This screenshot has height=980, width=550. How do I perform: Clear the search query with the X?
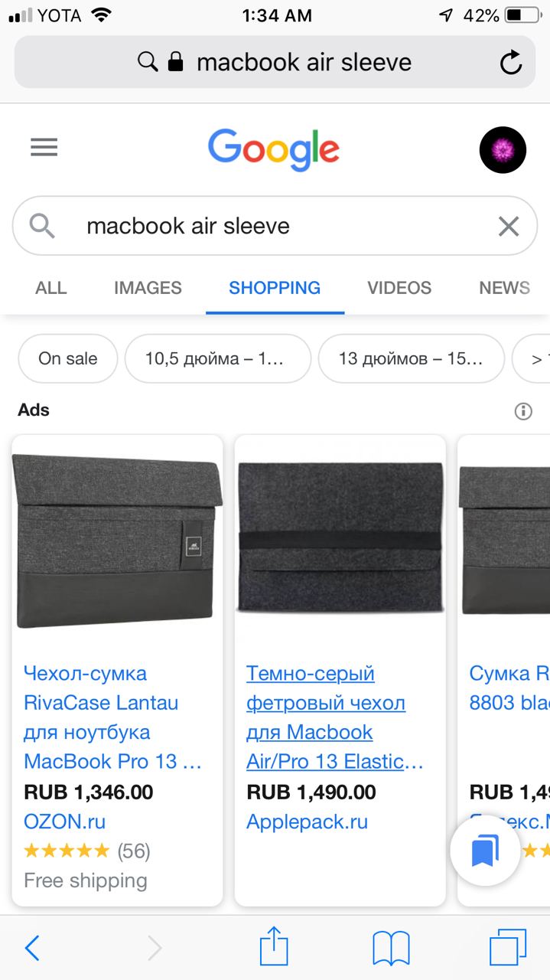[x=509, y=226]
